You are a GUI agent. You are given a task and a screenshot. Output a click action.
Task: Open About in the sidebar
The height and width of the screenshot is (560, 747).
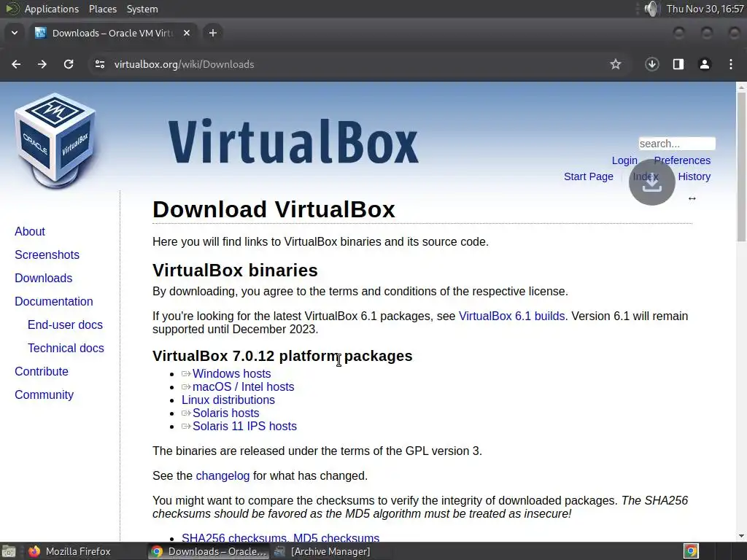tap(29, 231)
